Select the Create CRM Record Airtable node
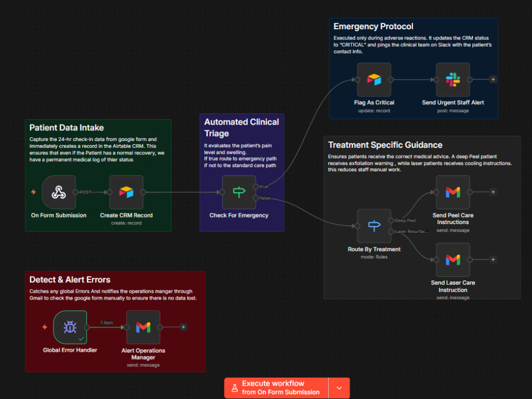The height and width of the screenshot is (399, 532). point(126,192)
